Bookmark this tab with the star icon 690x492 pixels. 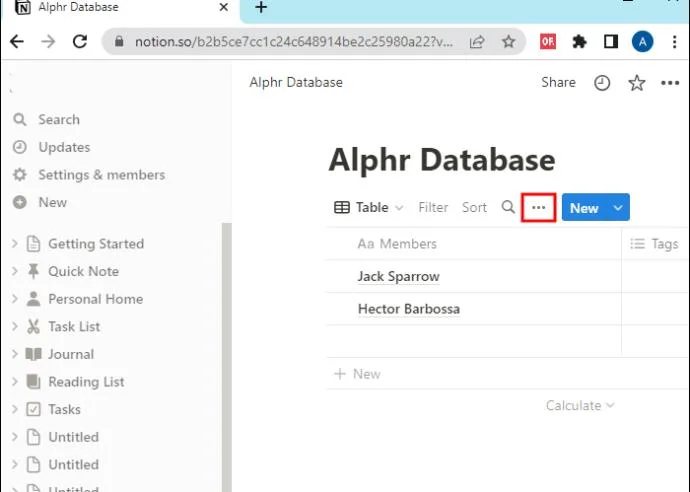point(509,42)
